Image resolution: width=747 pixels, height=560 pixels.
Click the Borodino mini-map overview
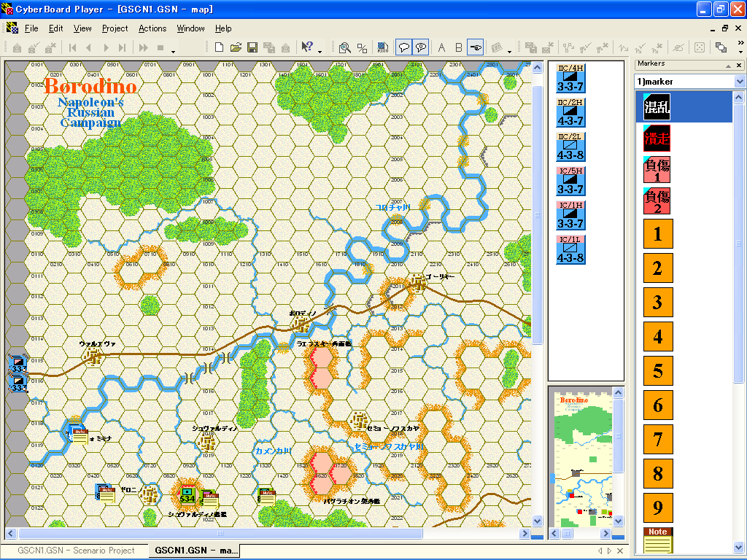(581, 461)
